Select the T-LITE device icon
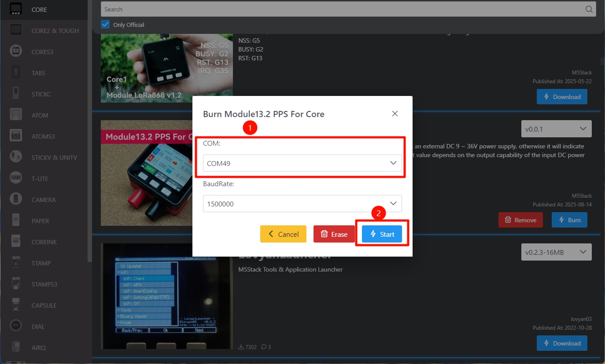The height and width of the screenshot is (364, 605). tap(16, 178)
